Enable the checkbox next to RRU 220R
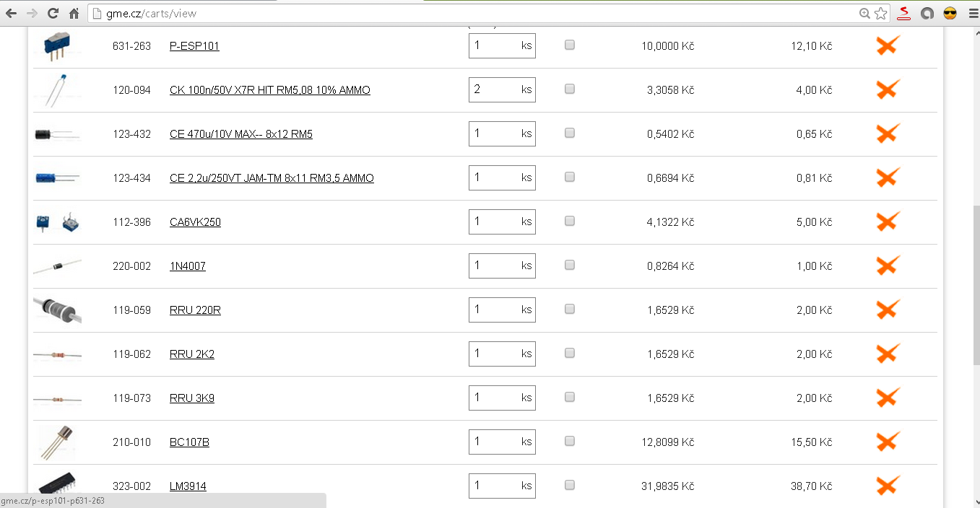Screen dimensions: 980x508 570,310
